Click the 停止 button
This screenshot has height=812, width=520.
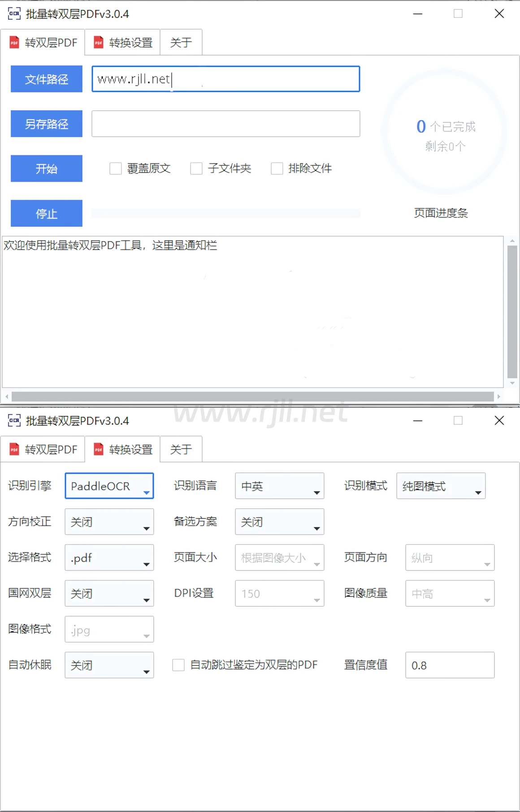point(47,213)
